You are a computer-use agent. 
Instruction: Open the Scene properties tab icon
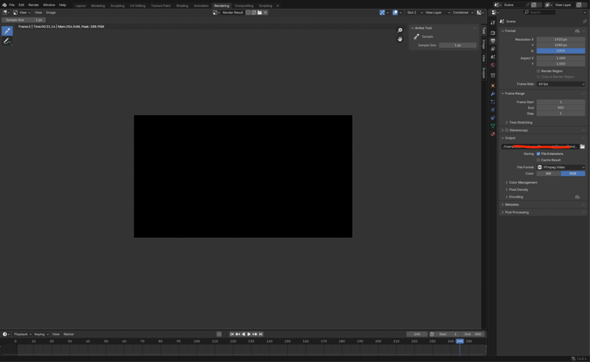click(493, 57)
